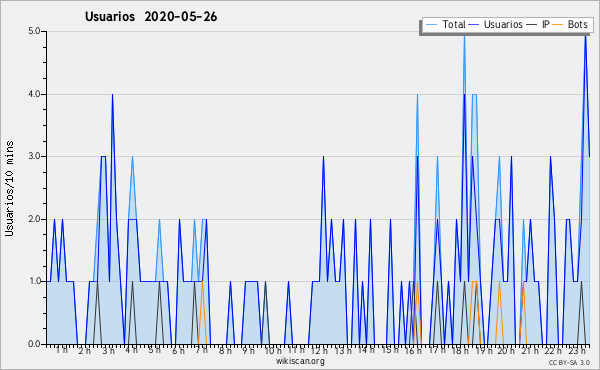This screenshot has height=370, width=600.
Task: Click the '4 h' x-axis label
Action: coord(131,350)
